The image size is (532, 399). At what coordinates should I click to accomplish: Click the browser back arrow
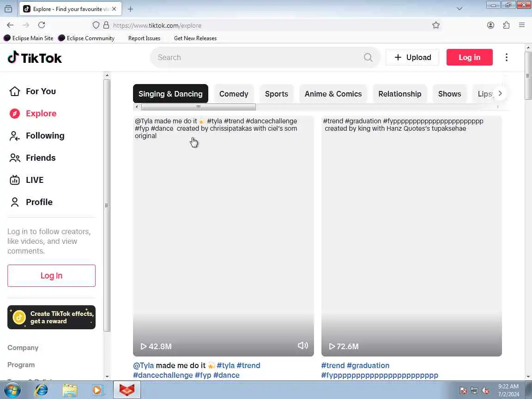pos(10,25)
